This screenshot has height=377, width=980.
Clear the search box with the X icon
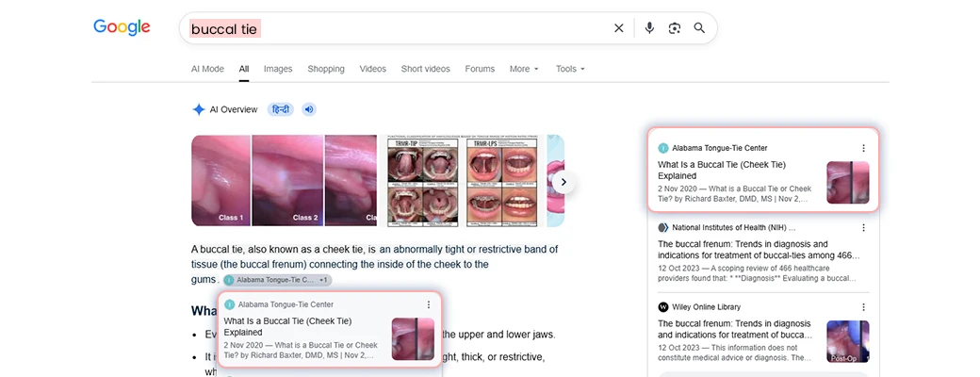coord(619,28)
